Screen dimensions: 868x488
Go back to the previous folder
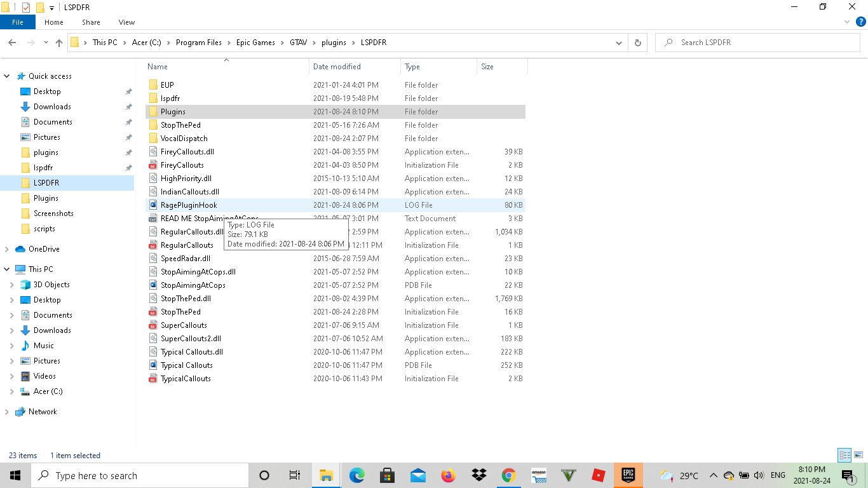(x=12, y=43)
